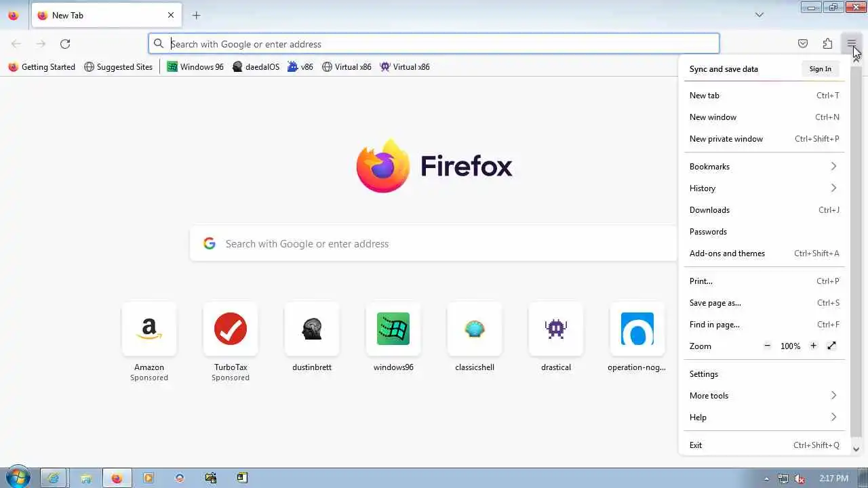Close the New Tab tab

pyautogui.click(x=171, y=15)
